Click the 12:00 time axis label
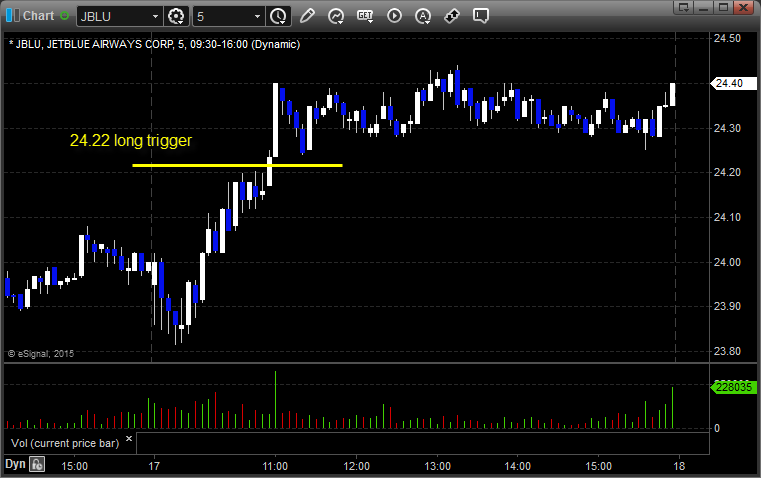The height and width of the screenshot is (478, 761). pos(357,466)
